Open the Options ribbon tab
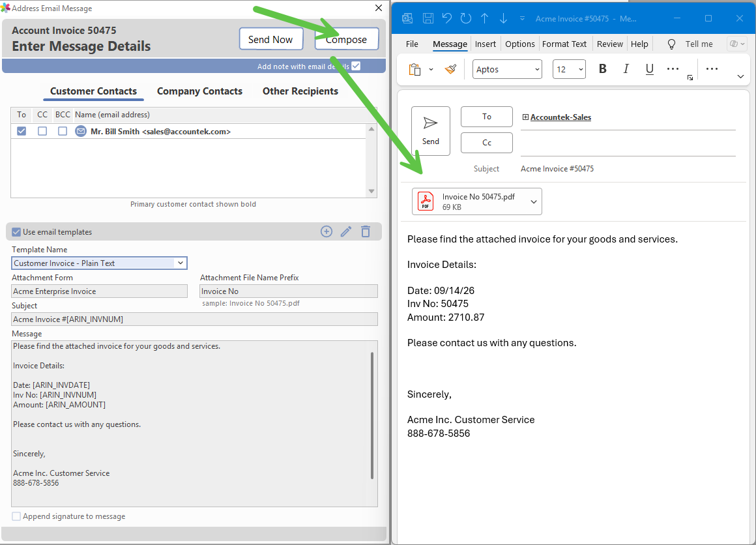The image size is (756, 545). pyautogui.click(x=520, y=44)
